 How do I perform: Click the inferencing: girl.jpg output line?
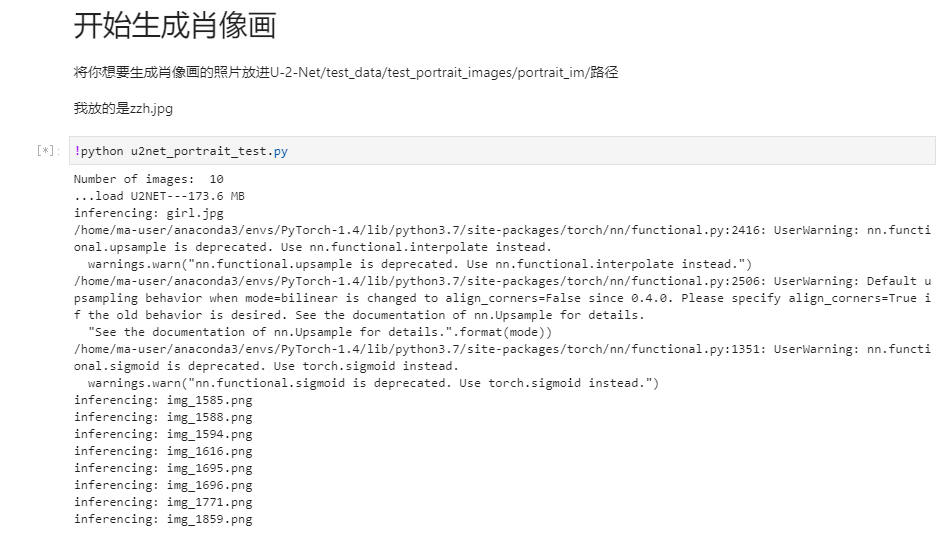pyautogui.click(x=148, y=214)
